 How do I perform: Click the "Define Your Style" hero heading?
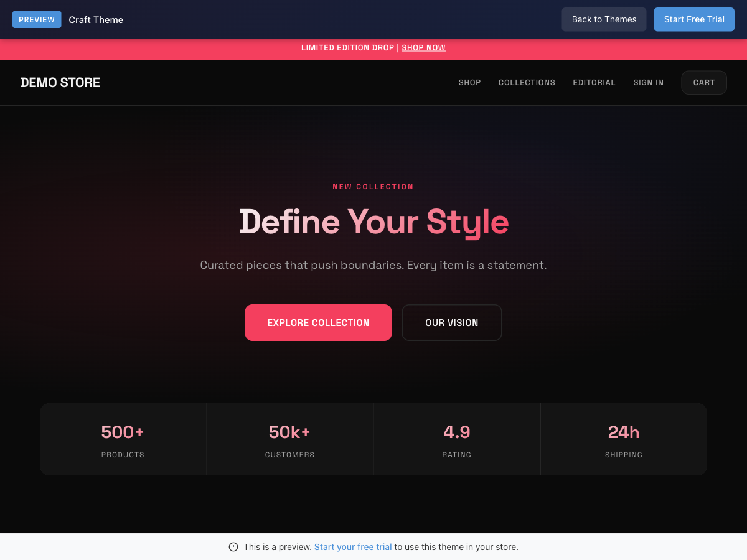click(374, 222)
